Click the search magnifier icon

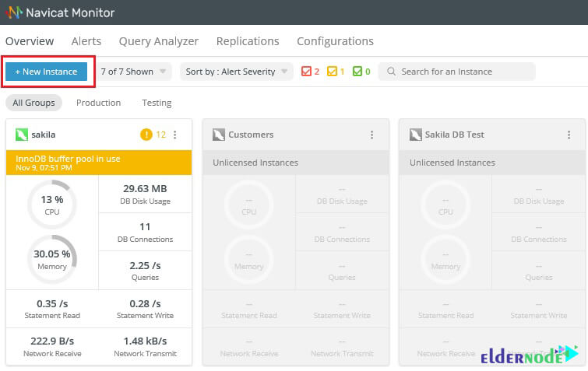click(391, 72)
